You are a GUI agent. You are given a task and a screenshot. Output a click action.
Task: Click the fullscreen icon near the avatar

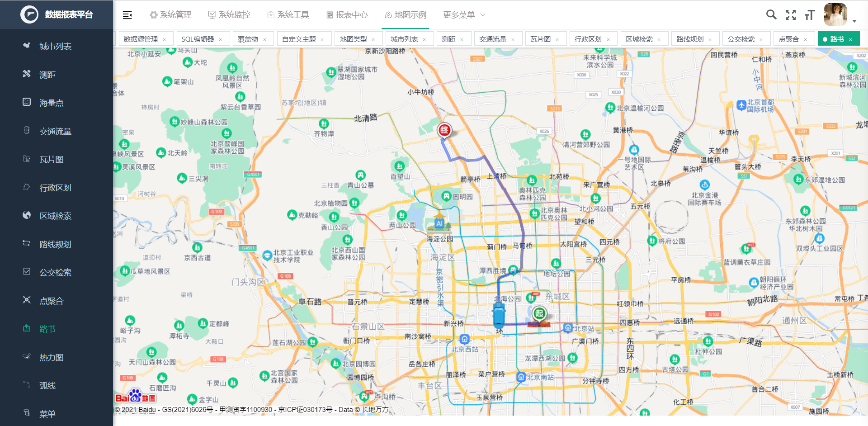pyautogui.click(x=791, y=15)
